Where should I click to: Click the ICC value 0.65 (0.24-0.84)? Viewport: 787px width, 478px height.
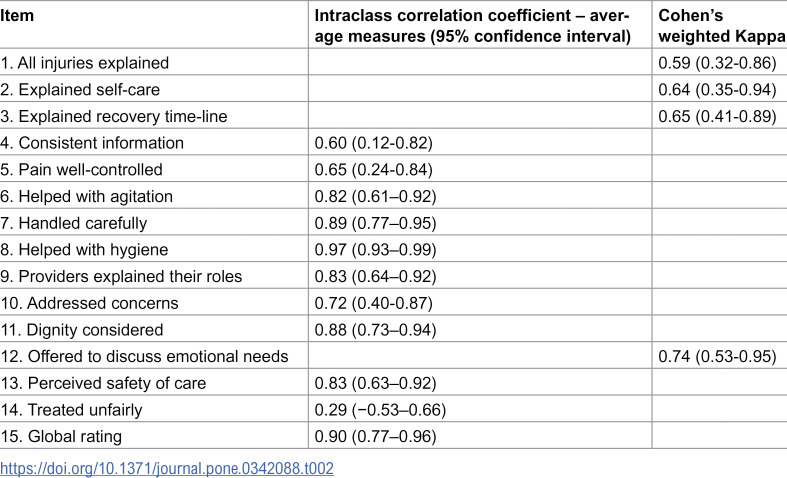[x=373, y=169]
